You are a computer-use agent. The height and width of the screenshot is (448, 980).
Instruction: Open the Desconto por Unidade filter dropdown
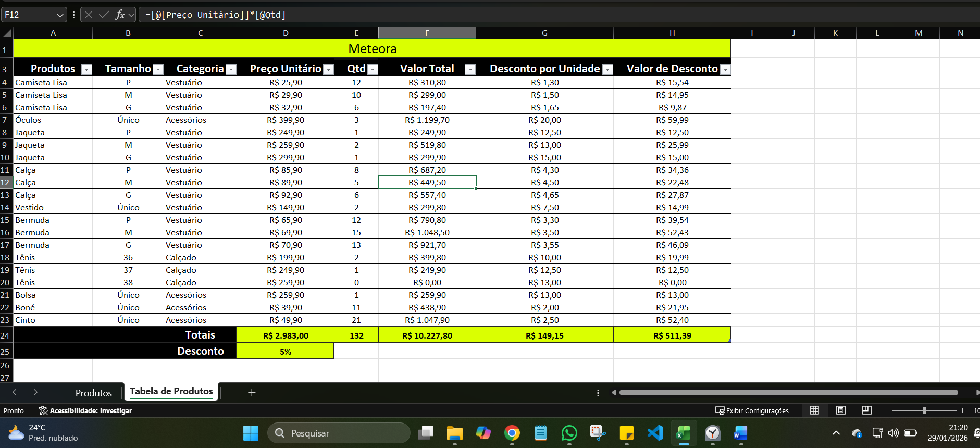click(607, 69)
